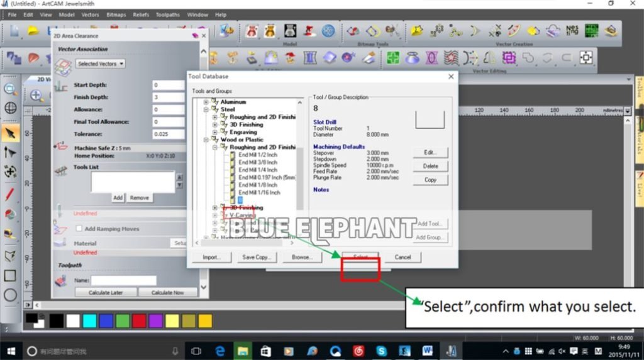The height and width of the screenshot is (360, 644).
Task: Click the Open folder toolbar icon
Action: [x=33, y=31]
